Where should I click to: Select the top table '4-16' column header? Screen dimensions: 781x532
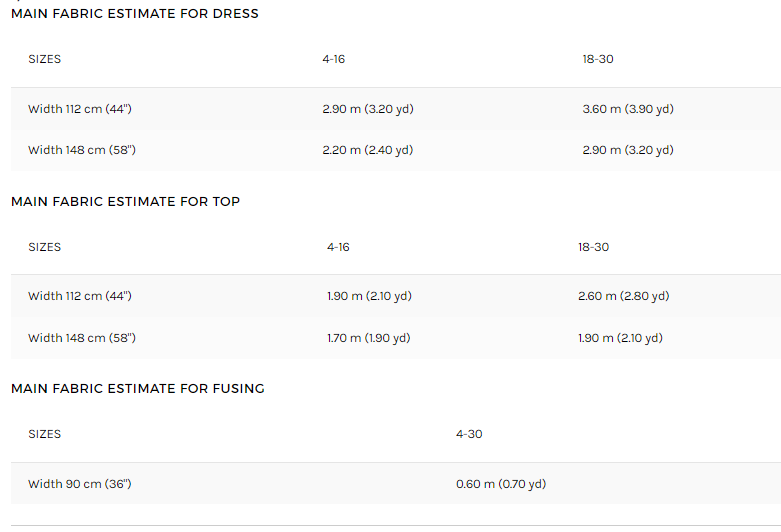[x=338, y=247]
